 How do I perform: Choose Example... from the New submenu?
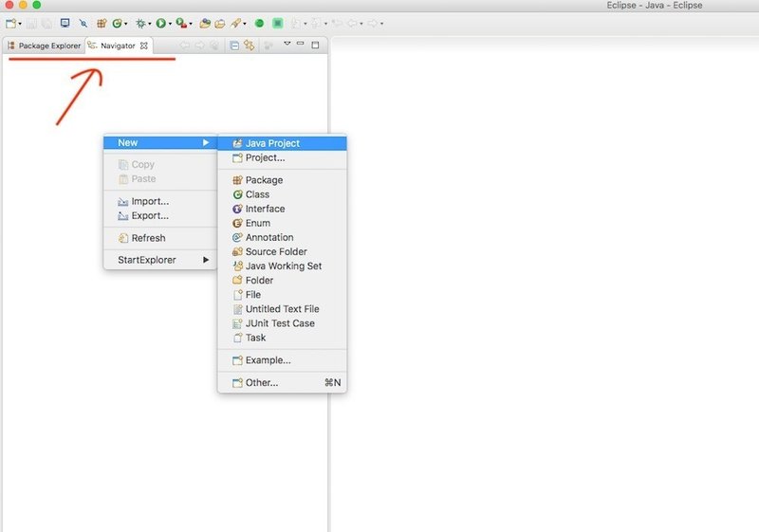pos(282,360)
